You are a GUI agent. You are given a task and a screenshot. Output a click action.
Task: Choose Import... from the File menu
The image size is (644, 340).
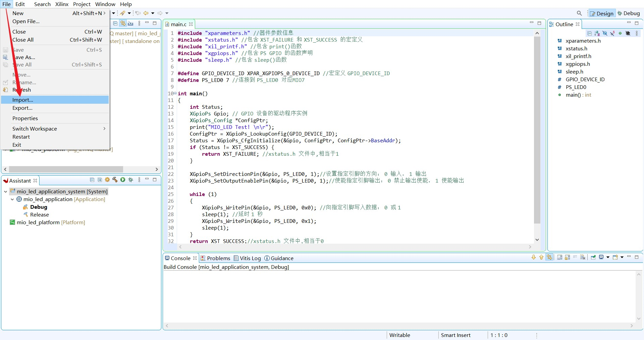point(55,100)
